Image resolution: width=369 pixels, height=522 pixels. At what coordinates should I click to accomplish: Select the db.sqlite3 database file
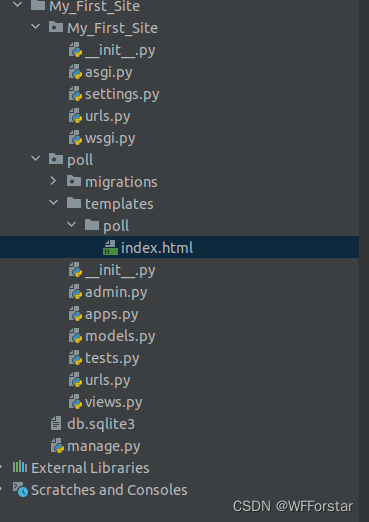point(101,424)
